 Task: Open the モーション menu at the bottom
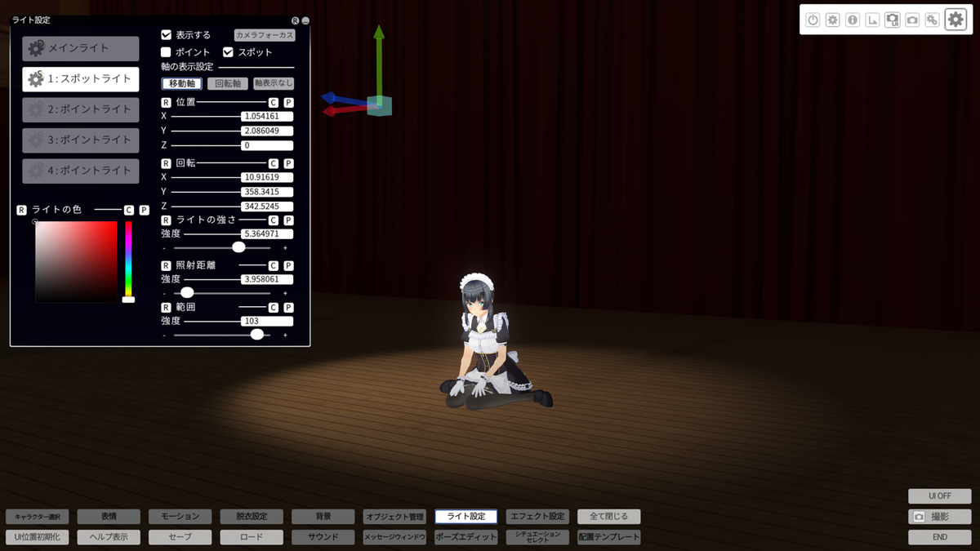[x=180, y=517]
